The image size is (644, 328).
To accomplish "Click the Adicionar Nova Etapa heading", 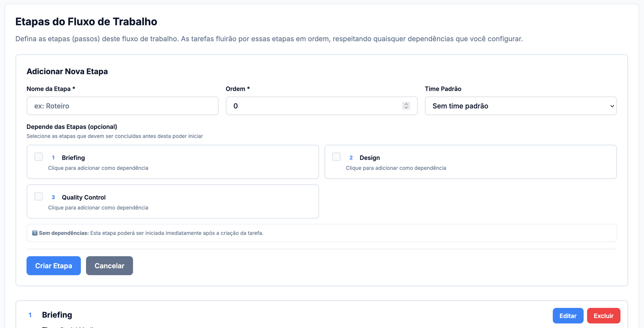I will (67, 71).
